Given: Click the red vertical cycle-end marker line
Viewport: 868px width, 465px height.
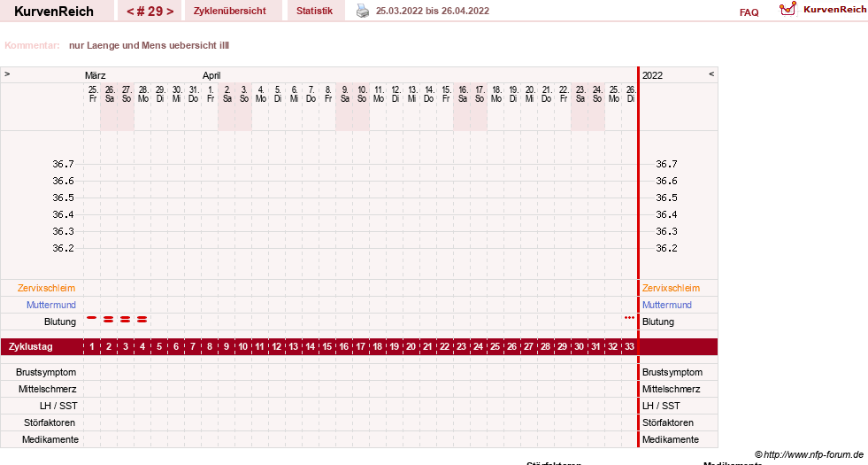Looking at the screenshot, I should 638,257.
